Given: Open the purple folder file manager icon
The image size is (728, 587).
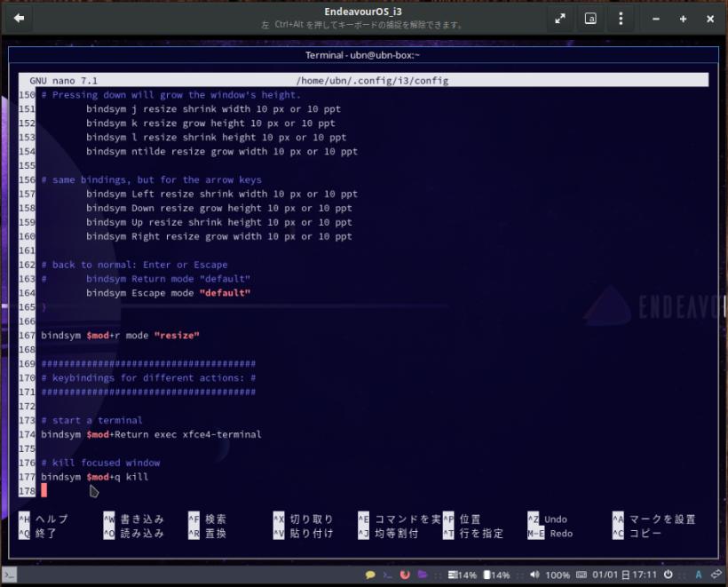Looking at the screenshot, I should (422, 575).
